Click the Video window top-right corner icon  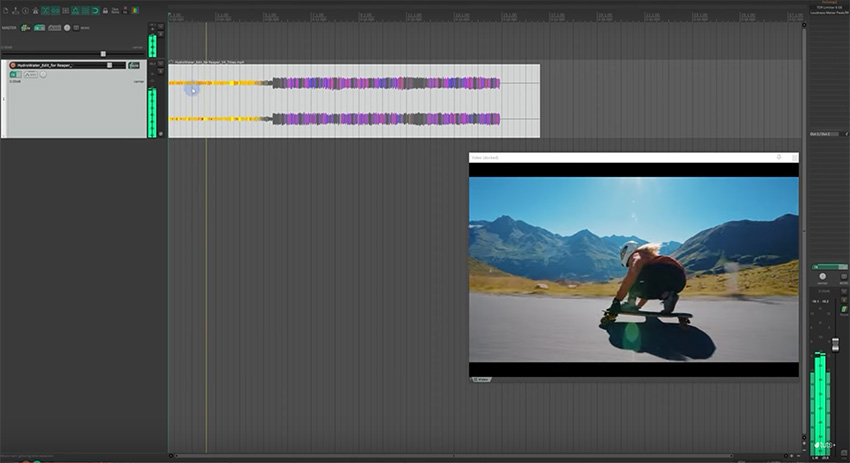pyautogui.click(x=795, y=157)
